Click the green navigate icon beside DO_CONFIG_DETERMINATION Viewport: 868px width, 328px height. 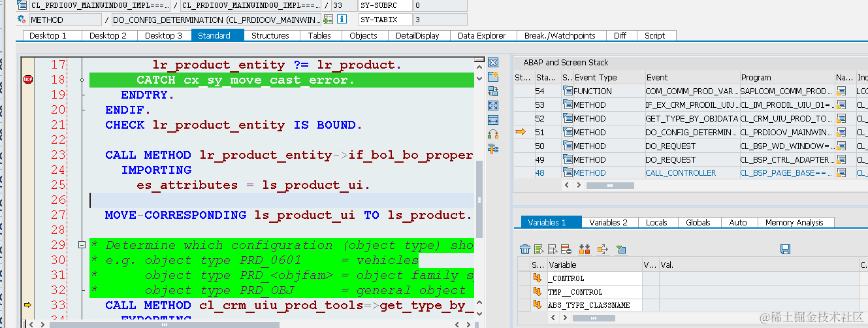click(x=329, y=20)
